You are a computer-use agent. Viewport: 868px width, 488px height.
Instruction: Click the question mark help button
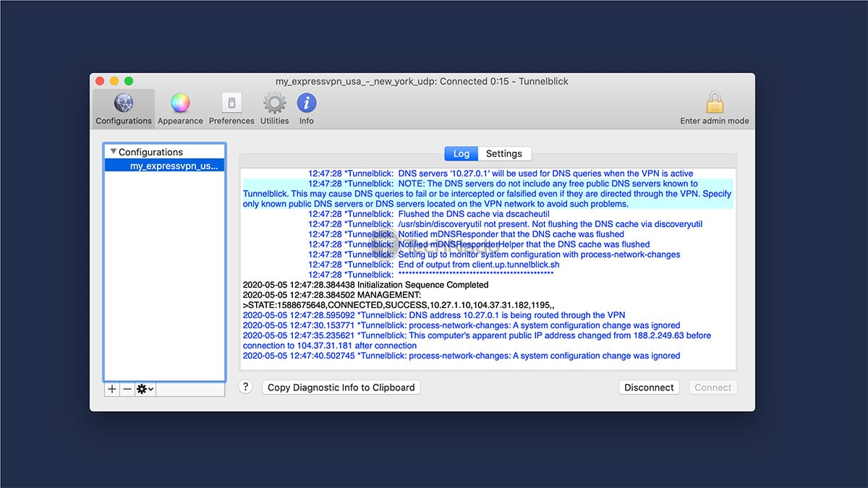(x=246, y=387)
